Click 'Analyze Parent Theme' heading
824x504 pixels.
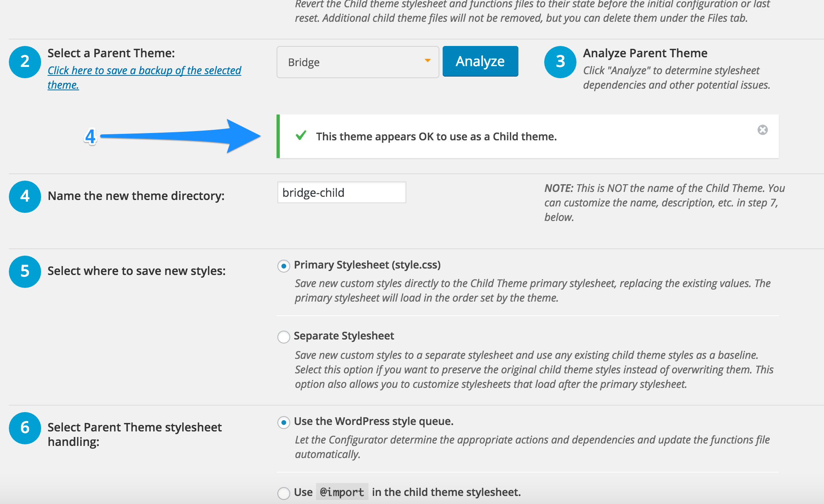(x=645, y=53)
